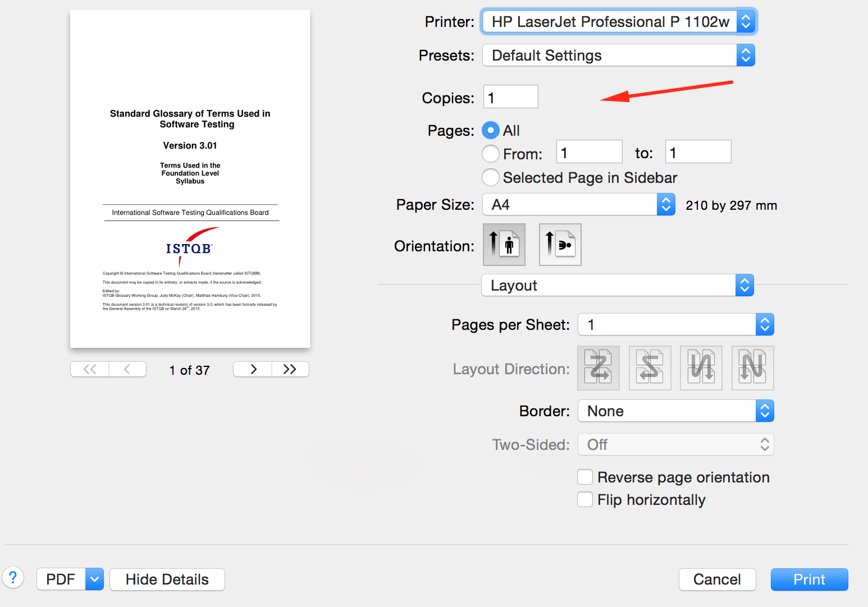Enable Reverse page orientation checkbox
Image resolution: width=868 pixels, height=607 pixels.
[585, 477]
